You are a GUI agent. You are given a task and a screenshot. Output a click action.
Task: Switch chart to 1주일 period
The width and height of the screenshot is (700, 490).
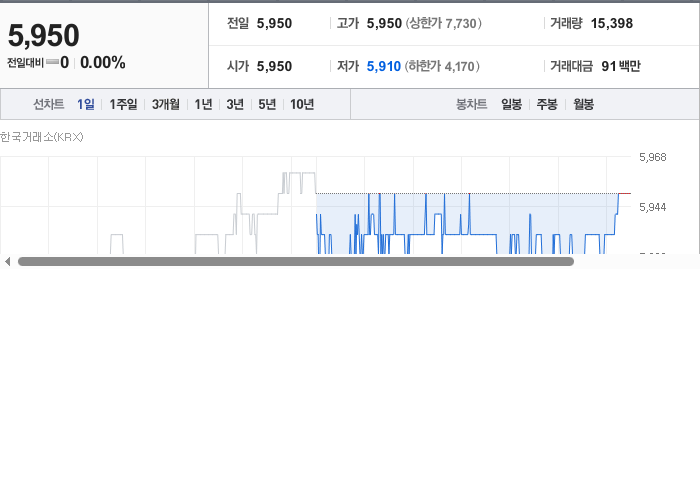click(123, 104)
